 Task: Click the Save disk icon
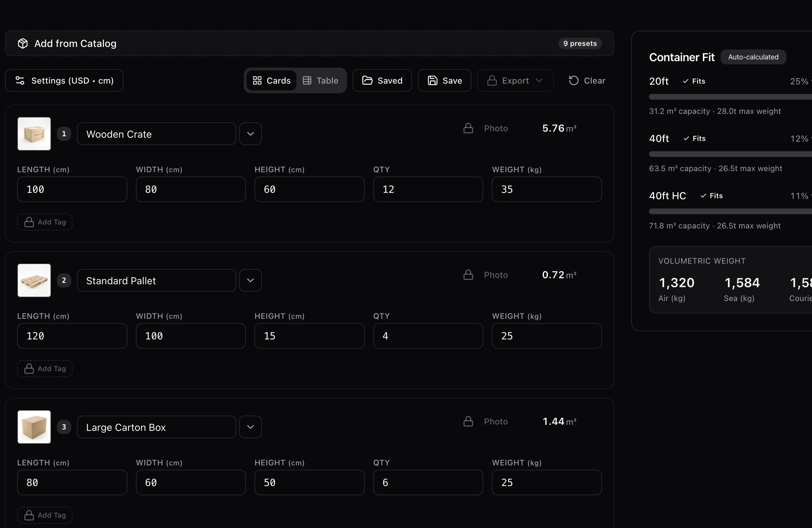point(433,80)
